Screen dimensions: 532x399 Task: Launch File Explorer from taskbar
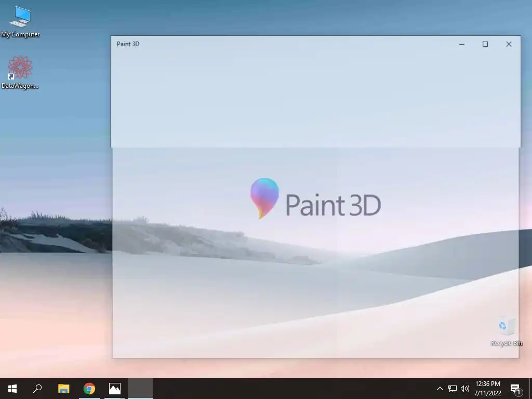click(x=63, y=389)
